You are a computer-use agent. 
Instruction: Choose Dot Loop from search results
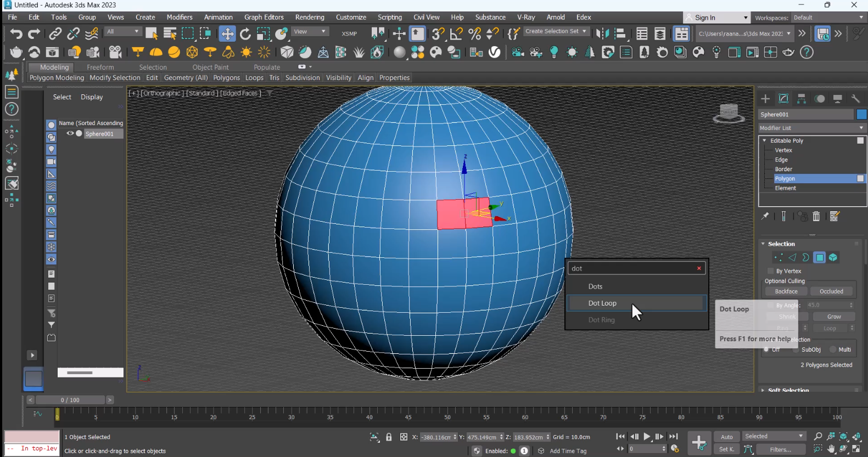coord(602,303)
